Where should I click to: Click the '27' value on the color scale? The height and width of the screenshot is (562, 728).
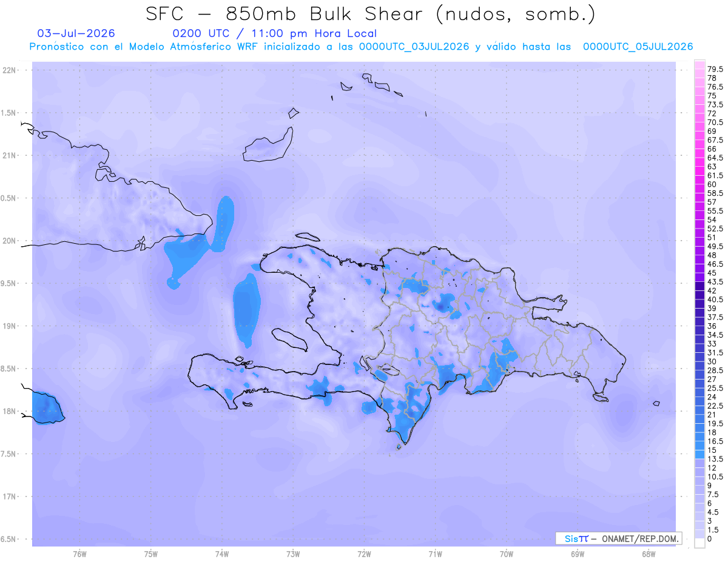(x=712, y=379)
